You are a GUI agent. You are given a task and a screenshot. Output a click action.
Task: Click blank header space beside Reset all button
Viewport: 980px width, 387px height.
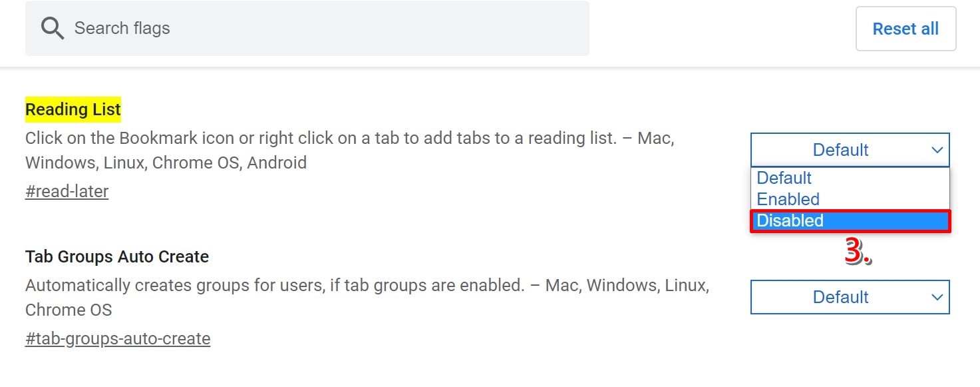pos(722,29)
